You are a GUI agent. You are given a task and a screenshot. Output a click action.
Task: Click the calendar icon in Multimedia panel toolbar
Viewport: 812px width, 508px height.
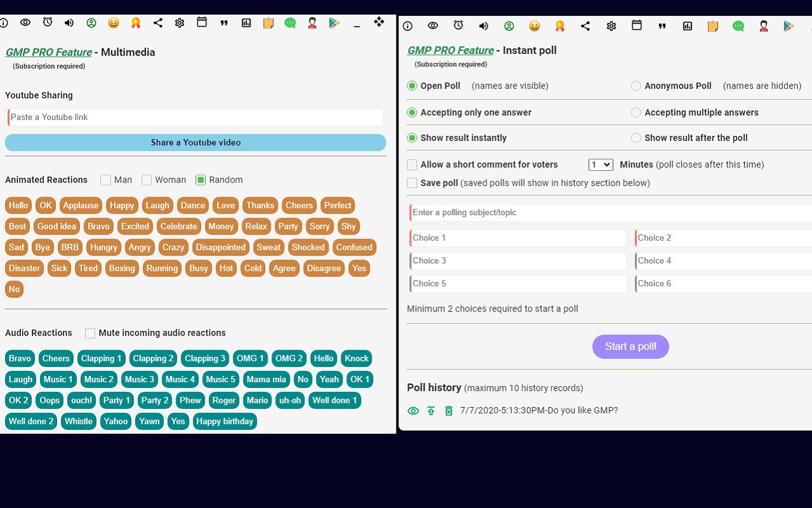(x=202, y=22)
